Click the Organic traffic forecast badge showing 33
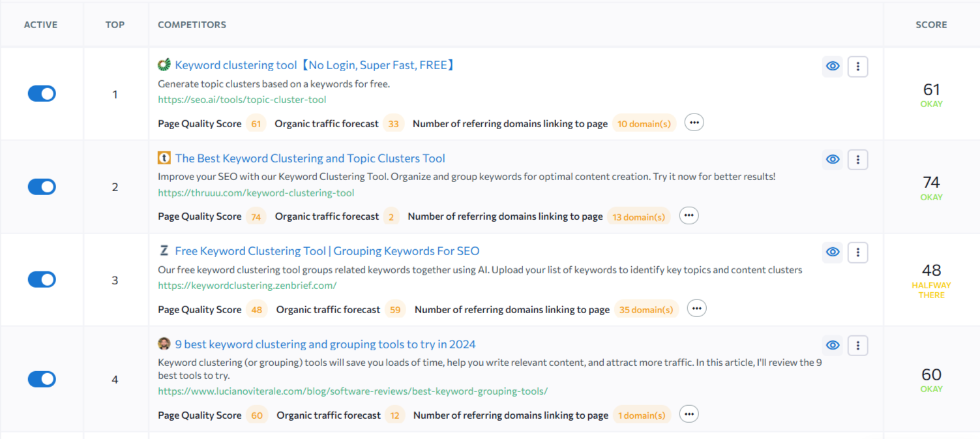This screenshot has height=439, width=980. click(x=394, y=123)
